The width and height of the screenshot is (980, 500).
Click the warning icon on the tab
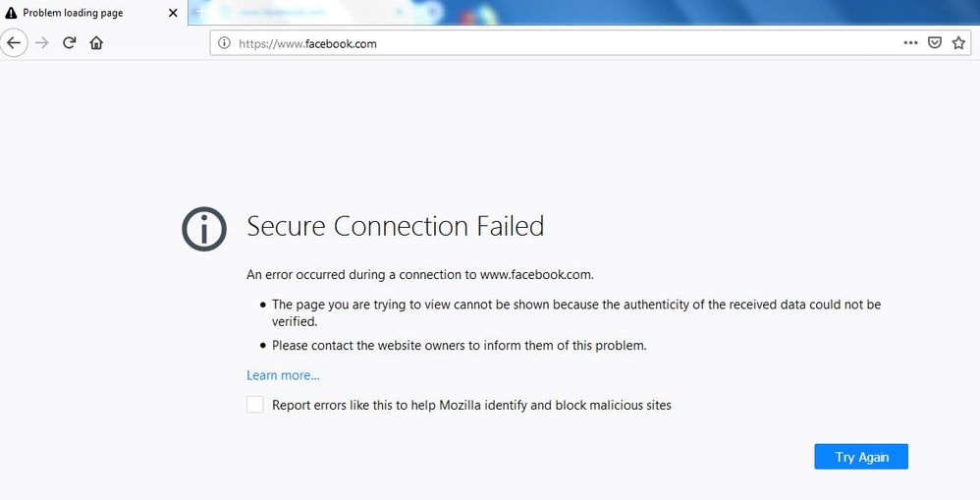tap(11, 13)
